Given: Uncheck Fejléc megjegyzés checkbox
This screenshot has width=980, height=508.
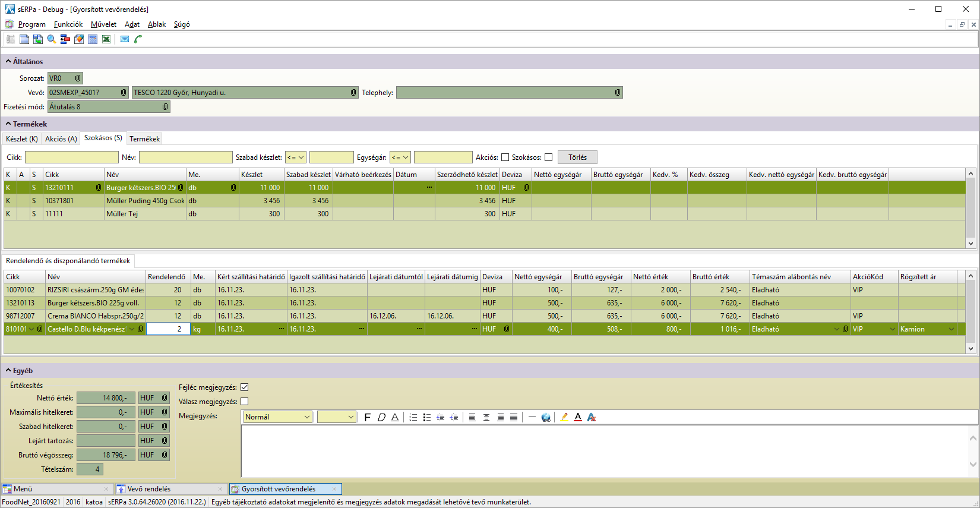Looking at the screenshot, I should [x=244, y=387].
